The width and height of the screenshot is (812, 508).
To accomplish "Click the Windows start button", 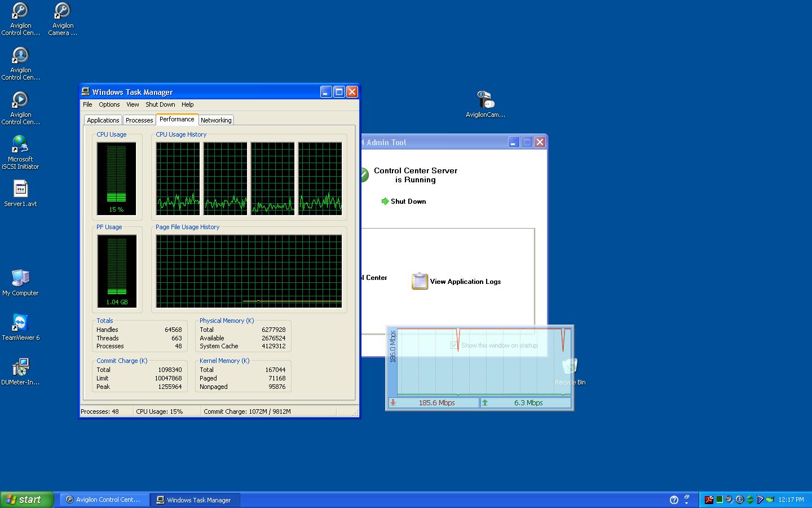I will tap(27, 500).
